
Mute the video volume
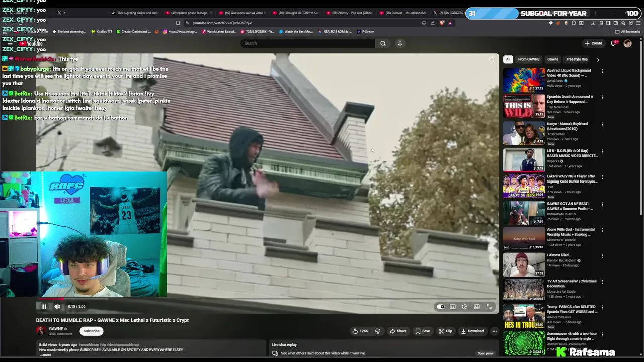click(x=57, y=306)
